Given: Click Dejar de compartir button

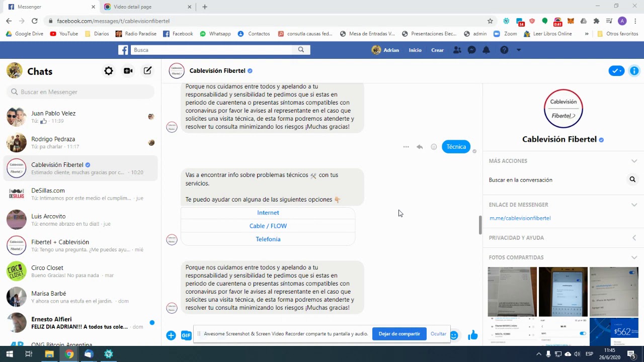Looking at the screenshot, I should pos(399,334).
